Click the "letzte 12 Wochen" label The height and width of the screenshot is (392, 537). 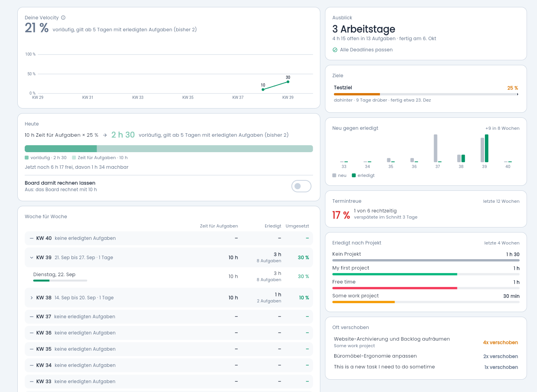coord(501,201)
